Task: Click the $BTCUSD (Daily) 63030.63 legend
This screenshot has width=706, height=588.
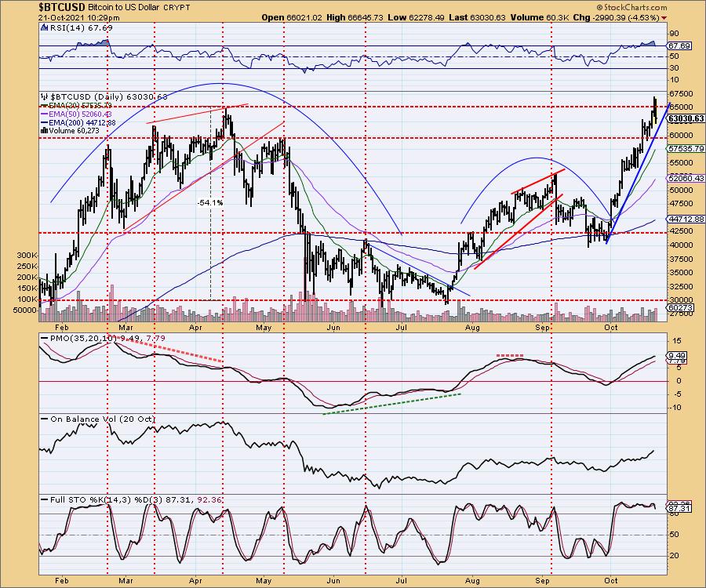Action: (x=108, y=96)
